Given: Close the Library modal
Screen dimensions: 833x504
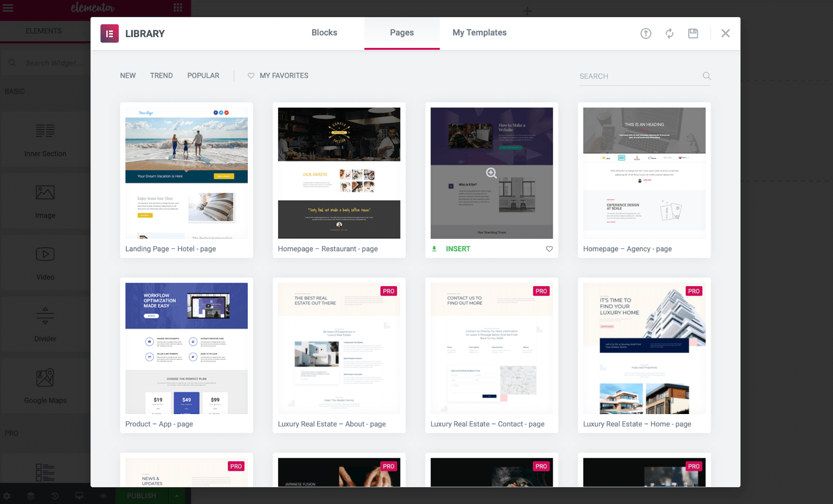Looking at the screenshot, I should tap(725, 33).
